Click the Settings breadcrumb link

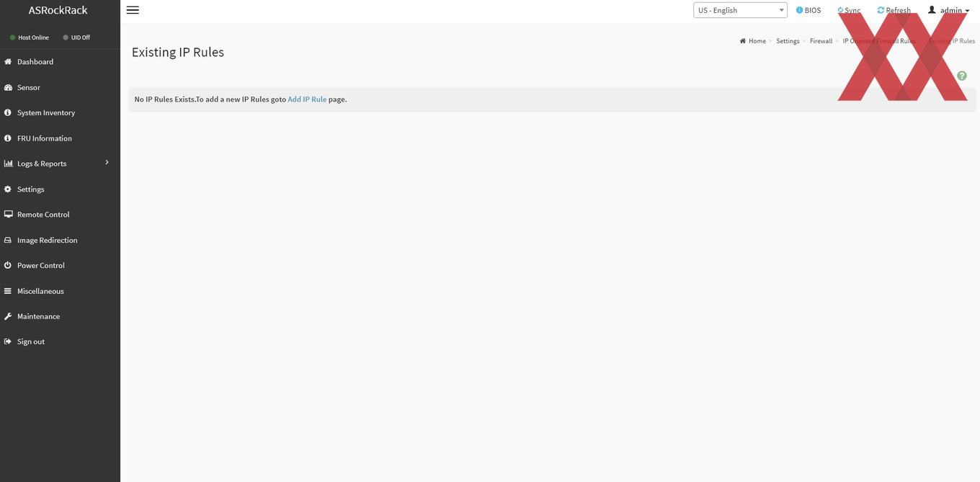(x=788, y=41)
